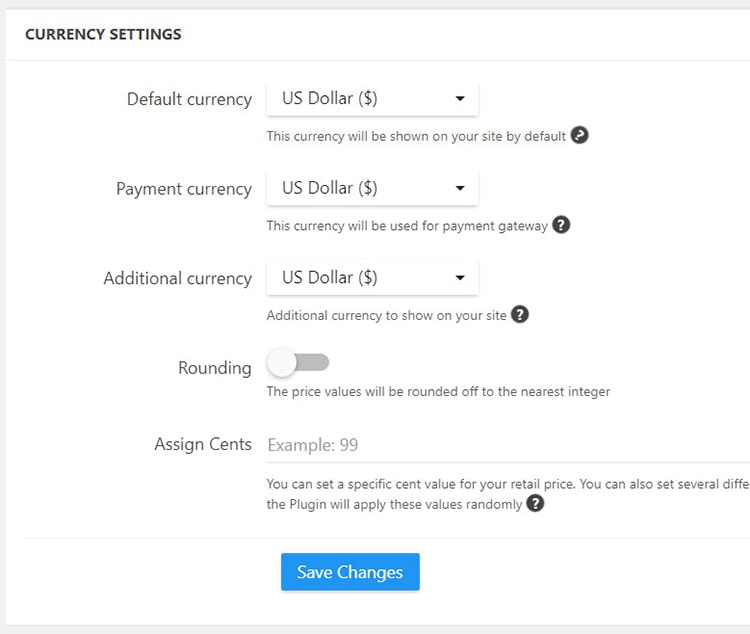Open the Default currency dropdown
This screenshot has height=634, width=750.
click(372, 99)
